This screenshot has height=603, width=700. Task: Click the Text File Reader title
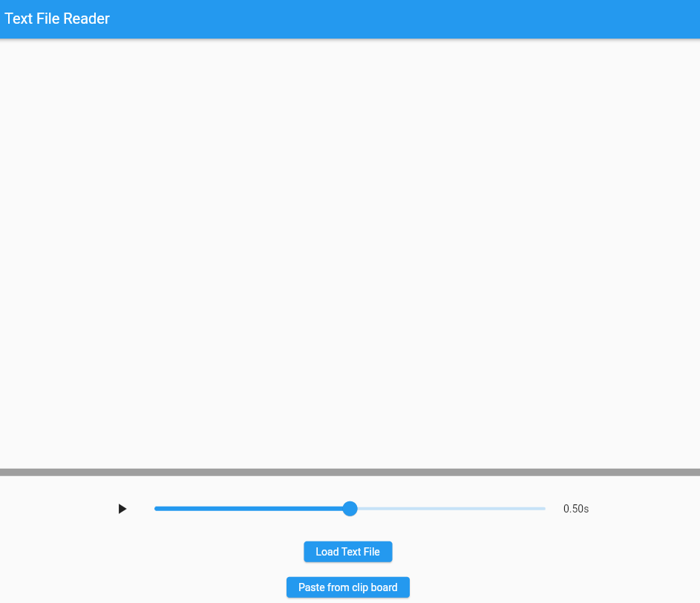57,19
